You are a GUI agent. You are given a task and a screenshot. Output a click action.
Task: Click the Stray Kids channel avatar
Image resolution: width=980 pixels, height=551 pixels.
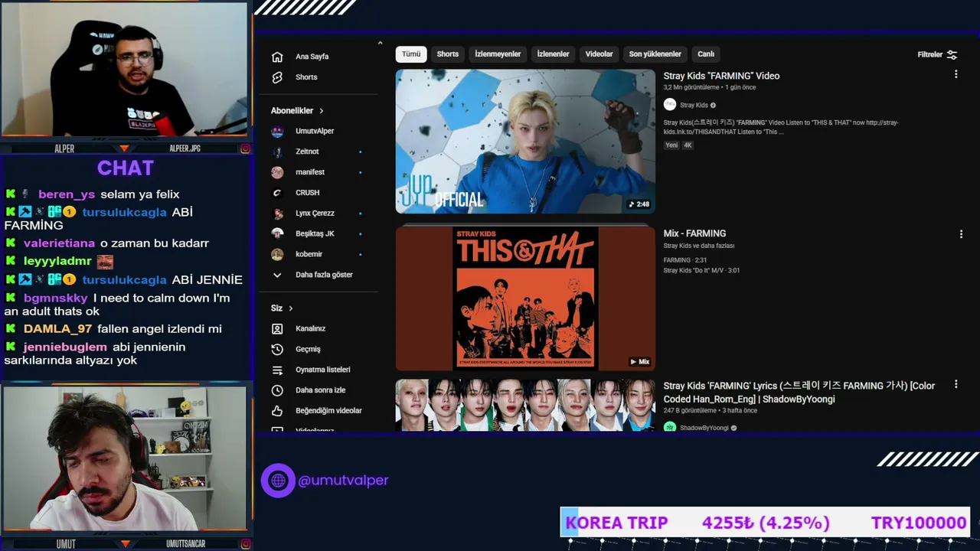(670, 105)
